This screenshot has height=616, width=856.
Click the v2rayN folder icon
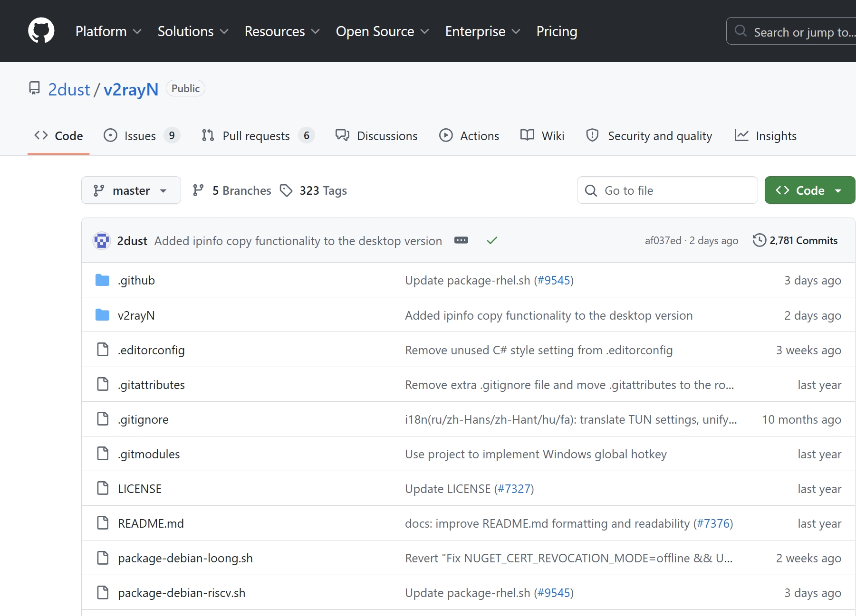(x=102, y=315)
